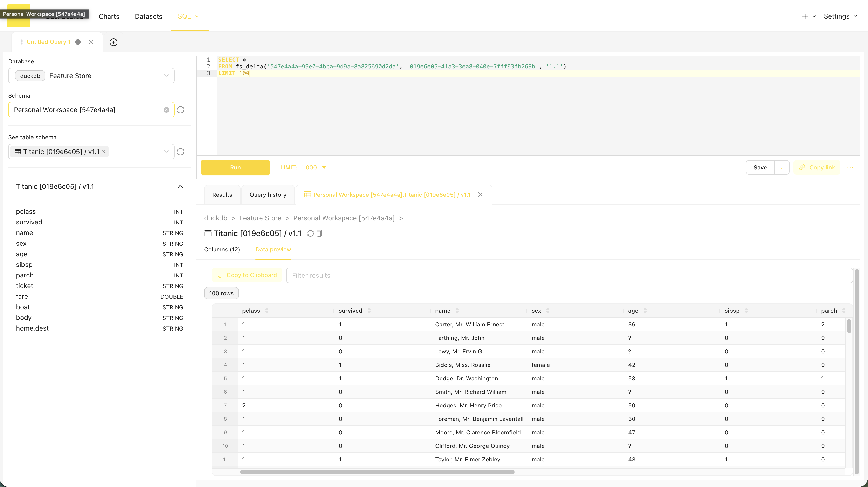This screenshot has width=868, height=487.
Task: Open the See table schema dropdown
Action: [x=91, y=152]
